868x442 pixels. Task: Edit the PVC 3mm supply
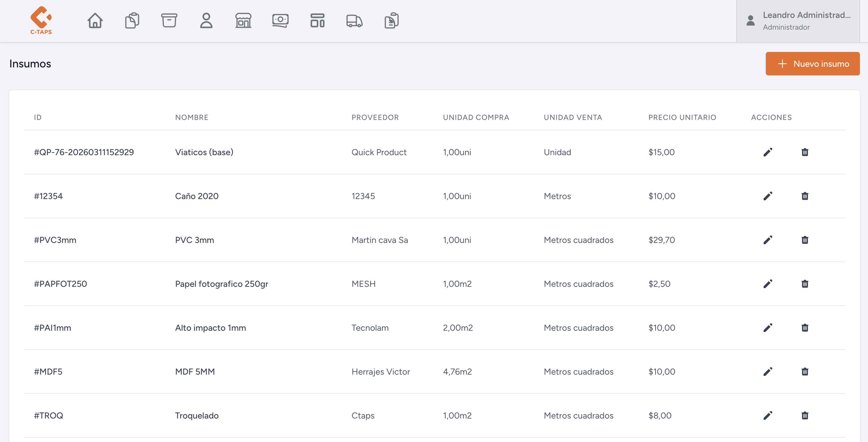pos(768,240)
